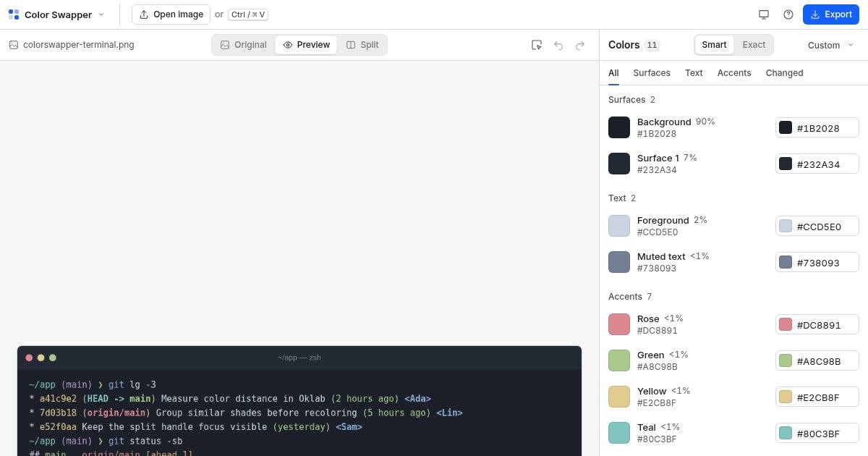Focus the #A8C98B replacement hex input field
This screenshot has width=868, height=456.
(817, 360)
